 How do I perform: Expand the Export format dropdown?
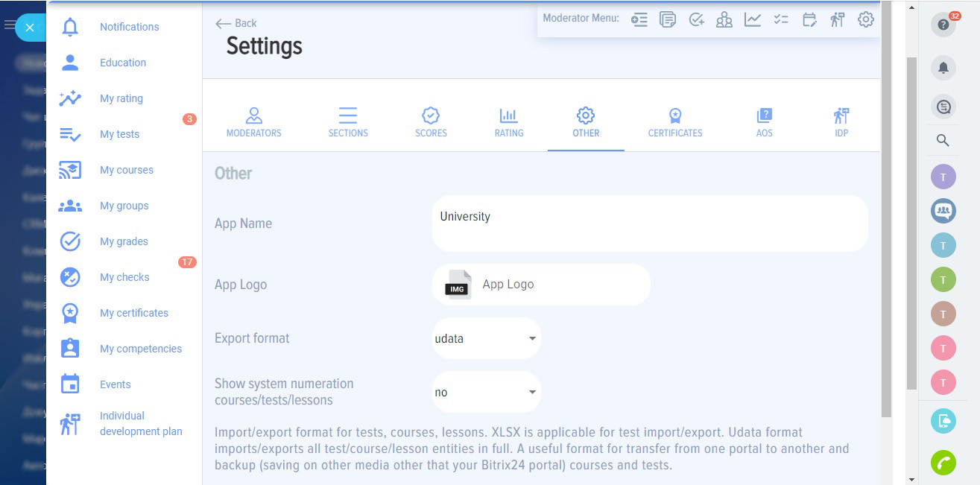(486, 339)
